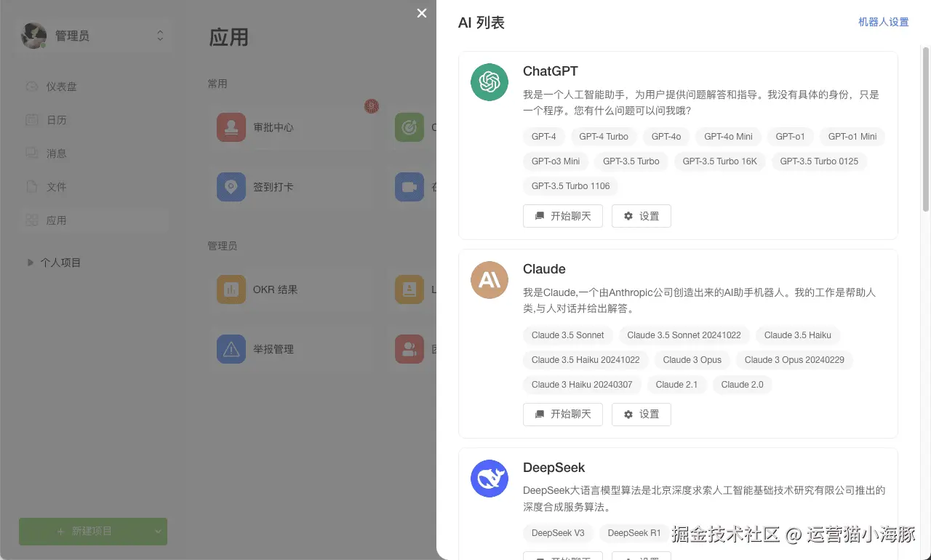
Task: Click the DeepSeek whale logo avatar
Action: coord(490,479)
